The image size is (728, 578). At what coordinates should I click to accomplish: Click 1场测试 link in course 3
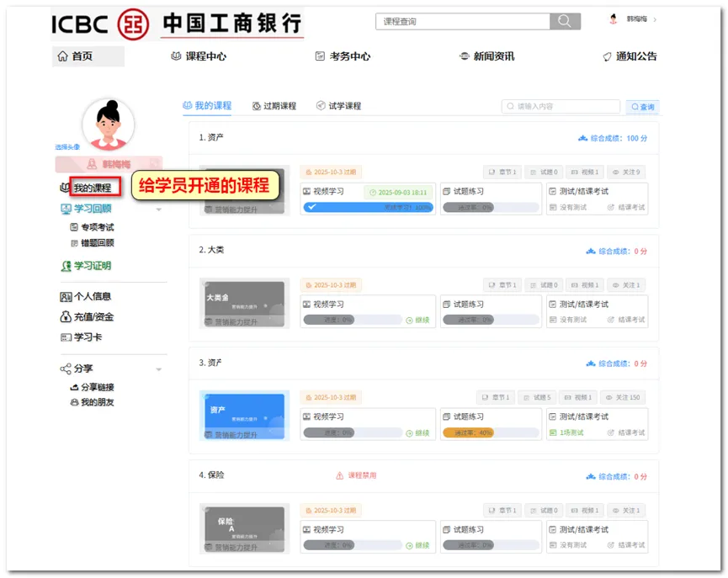pos(567,432)
